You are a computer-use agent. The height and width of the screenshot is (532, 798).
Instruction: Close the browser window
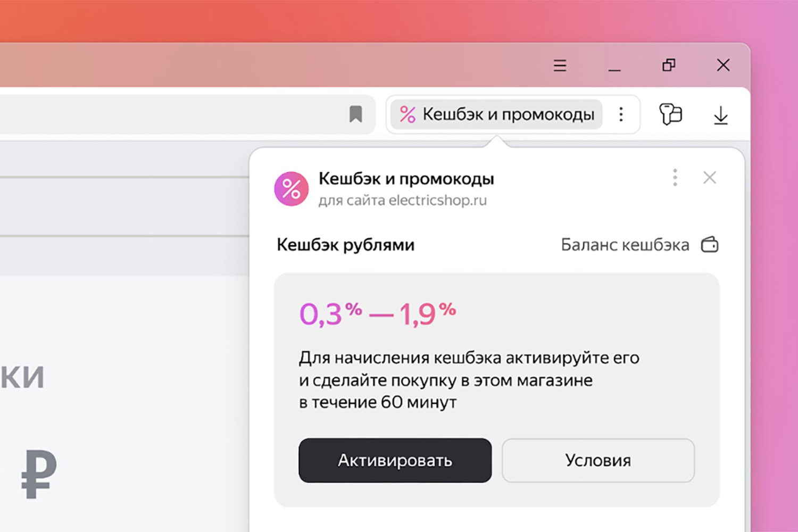pos(723,65)
